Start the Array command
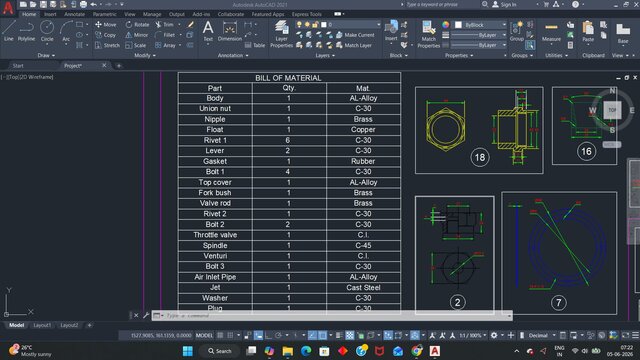Screen dimensions: 640x360 [x=165, y=45]
